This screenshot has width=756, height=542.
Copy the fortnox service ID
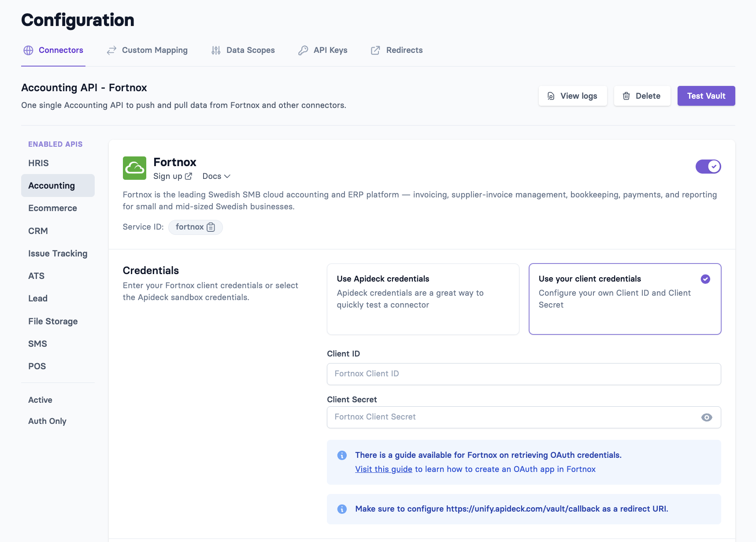pos(211,227)
